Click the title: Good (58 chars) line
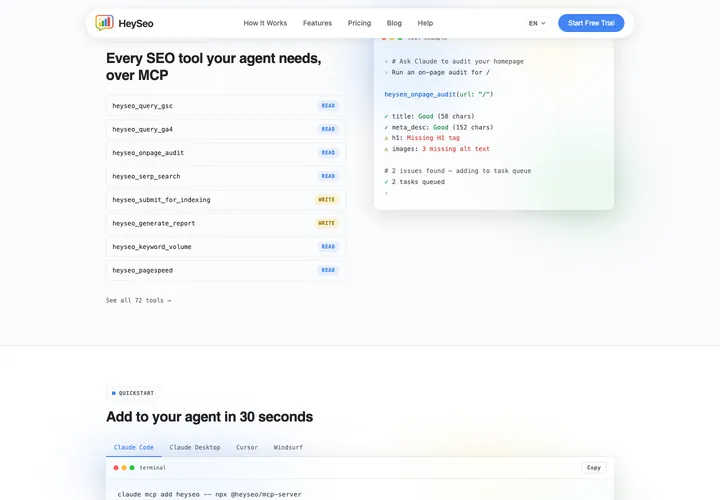 (x=429, y=116)
